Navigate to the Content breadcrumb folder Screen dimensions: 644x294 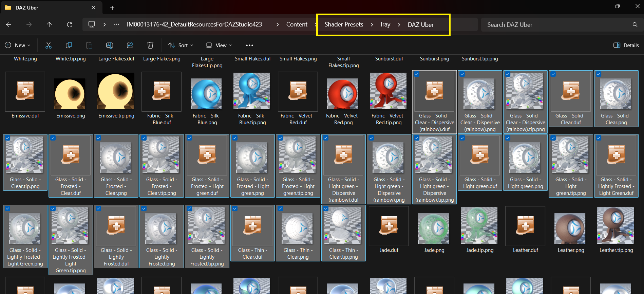pos(297,24)
